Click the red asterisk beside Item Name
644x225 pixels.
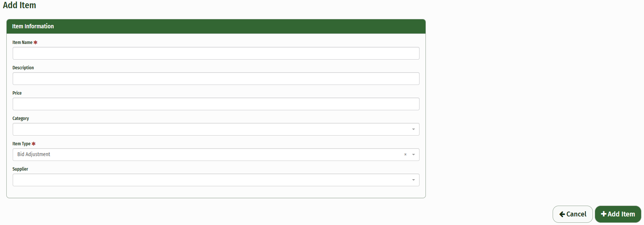[x=35, y=42]
